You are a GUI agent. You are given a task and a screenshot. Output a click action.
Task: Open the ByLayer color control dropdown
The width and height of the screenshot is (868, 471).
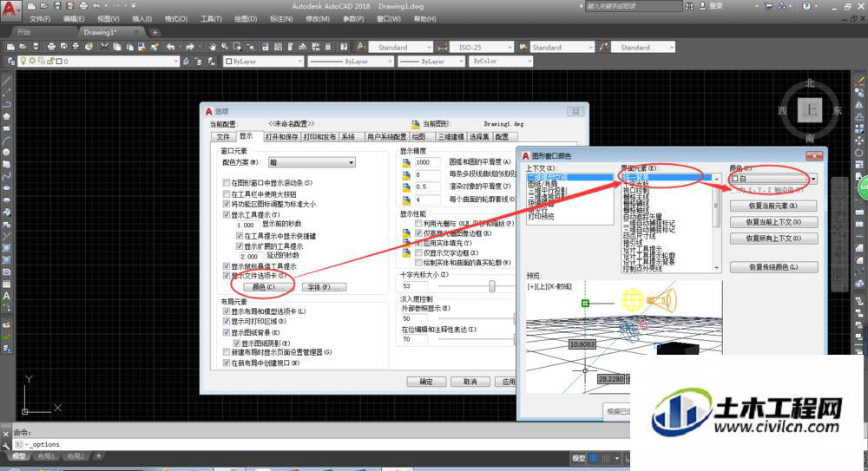coord(264,62)
